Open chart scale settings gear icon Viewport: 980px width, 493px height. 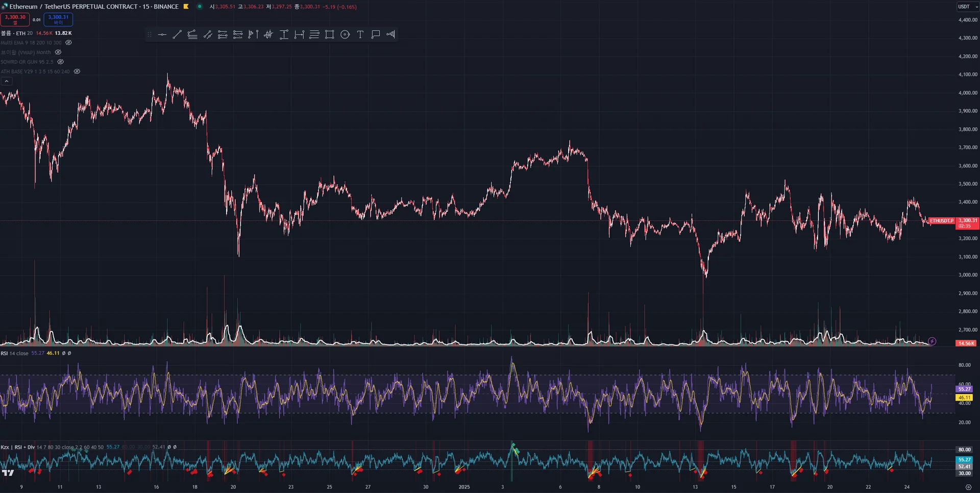click(x=968, y=487)
